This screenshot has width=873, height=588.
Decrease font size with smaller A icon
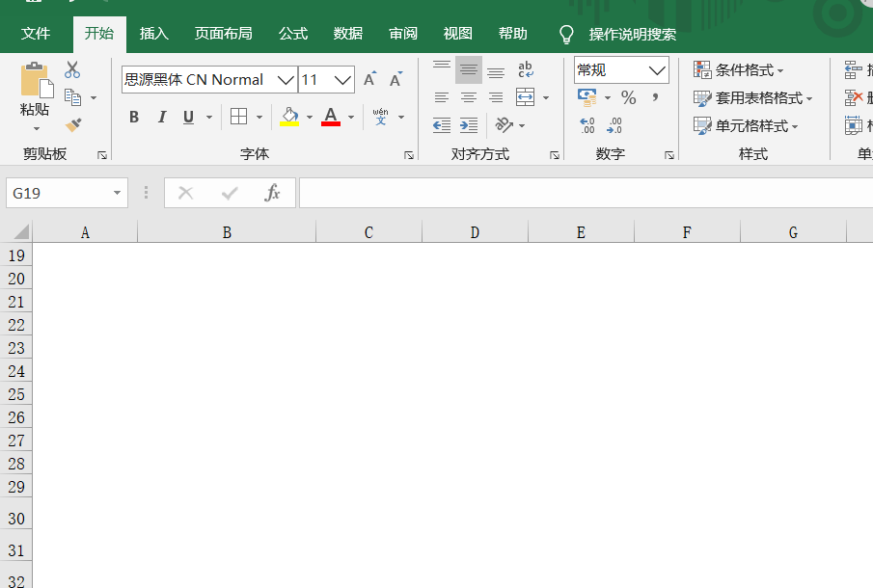point(396,80)
